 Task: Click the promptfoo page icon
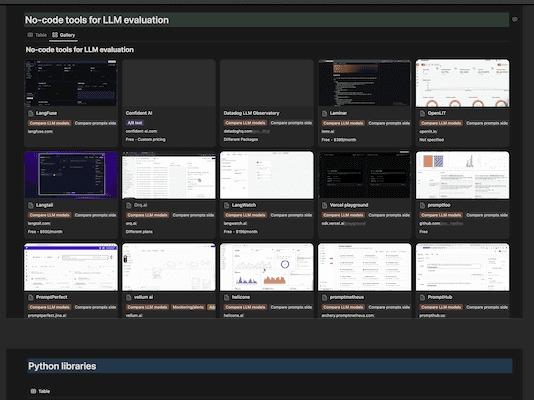pyautogui.click(x=422, y=205)
